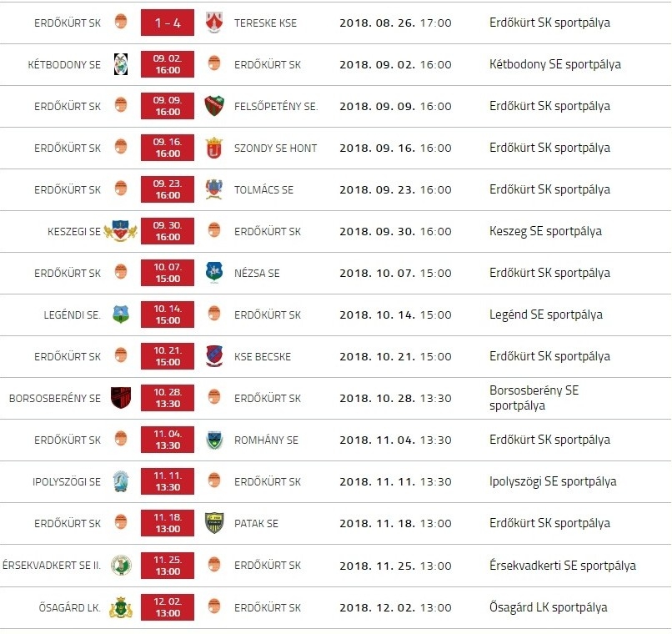Click the Nézsa SE blue crest
The width and height of the screenshot is (672, 634).
coord(214,273)
